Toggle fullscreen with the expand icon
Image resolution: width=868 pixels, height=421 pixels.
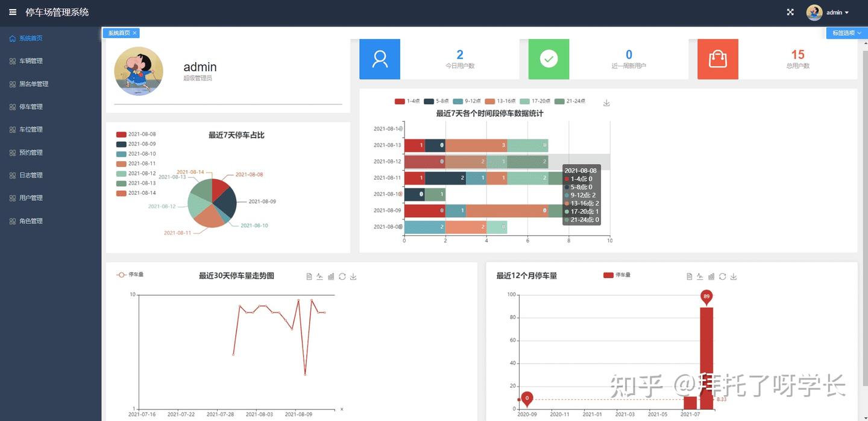[790, 12]
